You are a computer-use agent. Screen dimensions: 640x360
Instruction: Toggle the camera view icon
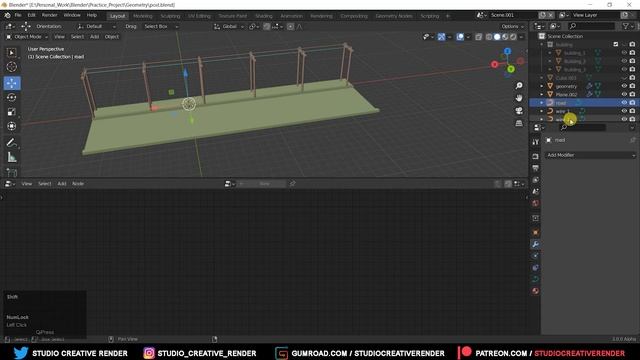point(519,111)
